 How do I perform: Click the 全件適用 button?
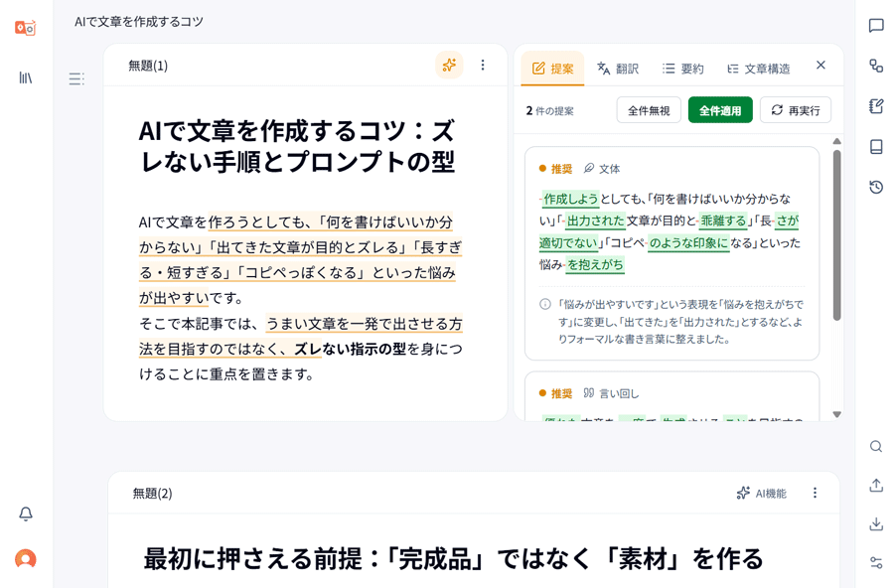[x=720, y=110]
